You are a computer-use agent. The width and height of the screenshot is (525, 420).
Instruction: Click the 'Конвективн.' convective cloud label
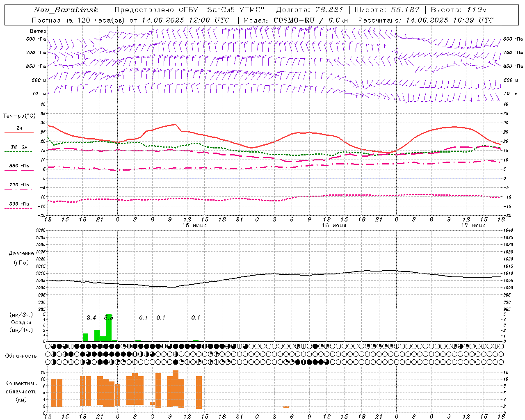pyautogui.click(x=21, y=383)
